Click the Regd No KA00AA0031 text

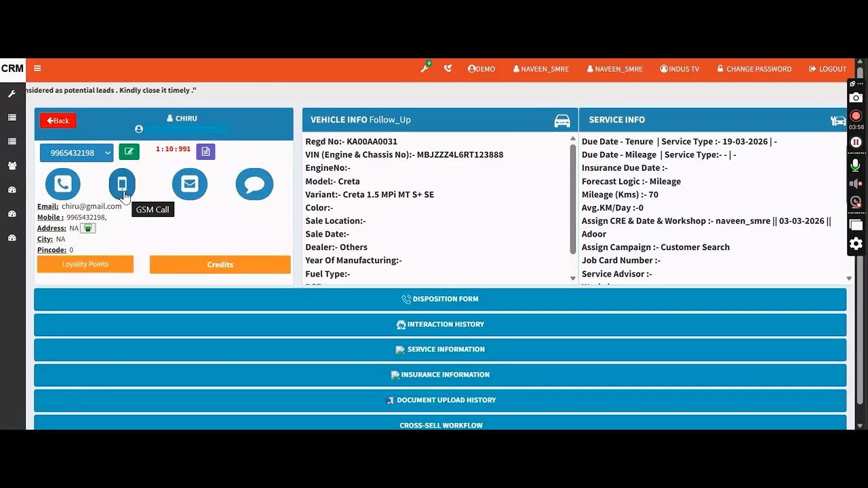(x=351, y=142)
